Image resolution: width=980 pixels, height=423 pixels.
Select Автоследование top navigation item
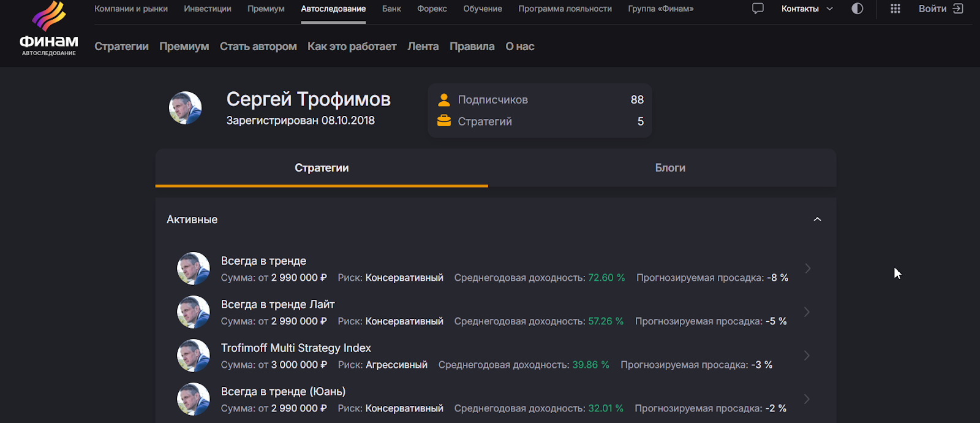[x=333, y=9]
